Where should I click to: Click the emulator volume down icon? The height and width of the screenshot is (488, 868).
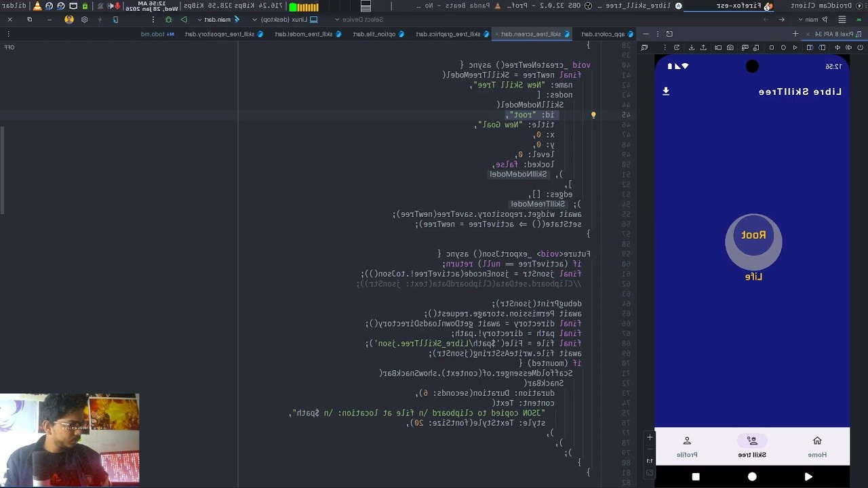(837, 47)
